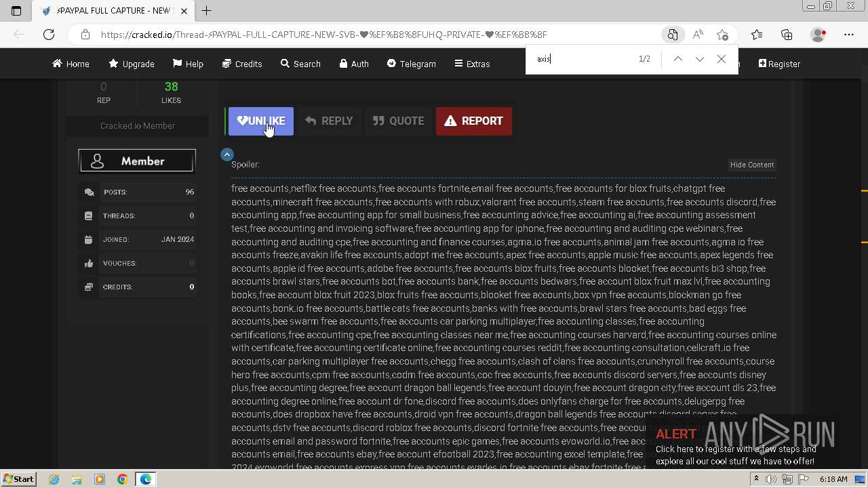Viewport: 868px width, 488px height.
Task: Go to Home in site navigation
Action: [x=71, y=64]
